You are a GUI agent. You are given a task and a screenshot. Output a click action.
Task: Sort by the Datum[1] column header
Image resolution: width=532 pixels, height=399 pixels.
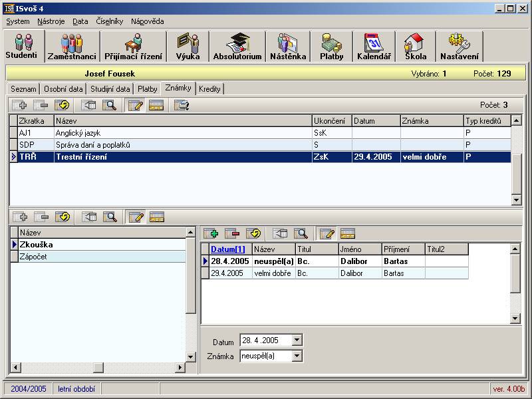click(x=227, y=249)
